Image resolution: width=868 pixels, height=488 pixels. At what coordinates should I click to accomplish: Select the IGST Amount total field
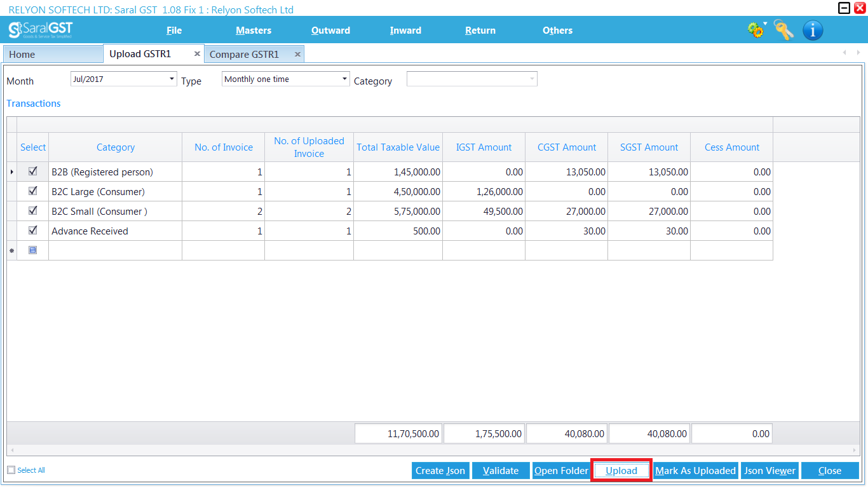(484, 433)
